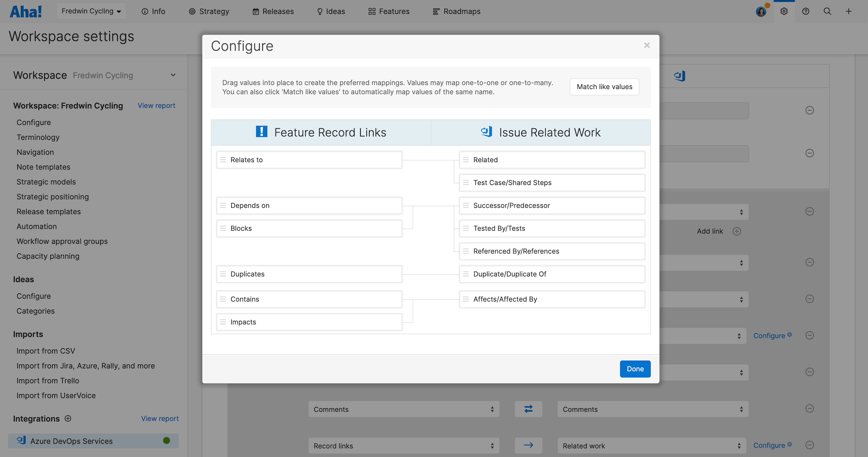This screenshot has height=457, width=868.
Task: Collapse the Workspace Fredwin Cycling section chevron
Action: (173, 75)
